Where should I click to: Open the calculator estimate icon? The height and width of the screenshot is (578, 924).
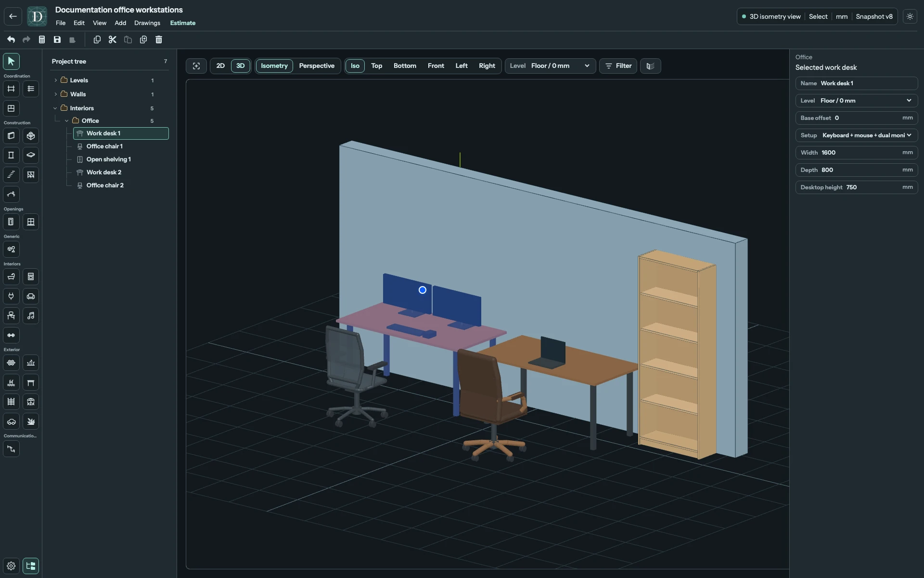[x=42, y=39]
